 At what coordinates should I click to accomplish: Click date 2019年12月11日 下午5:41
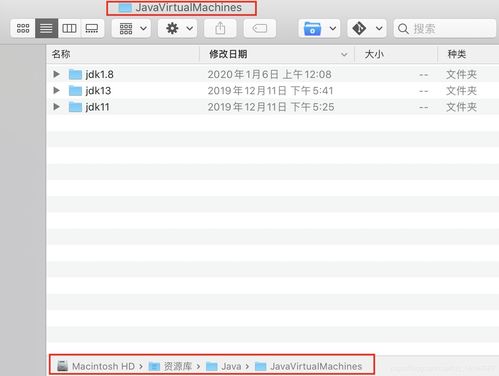pos(271,91)
